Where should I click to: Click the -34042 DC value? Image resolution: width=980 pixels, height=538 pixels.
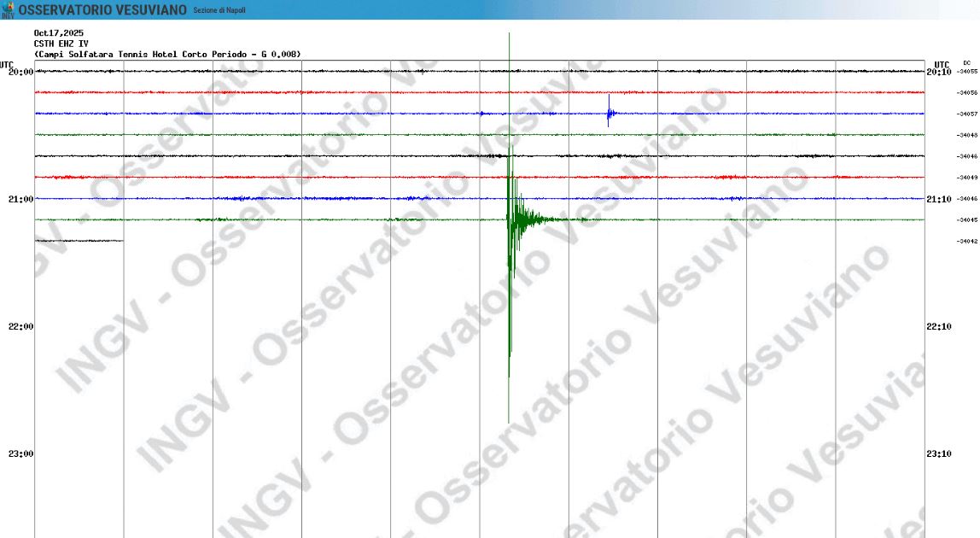(x=967, y=242)
